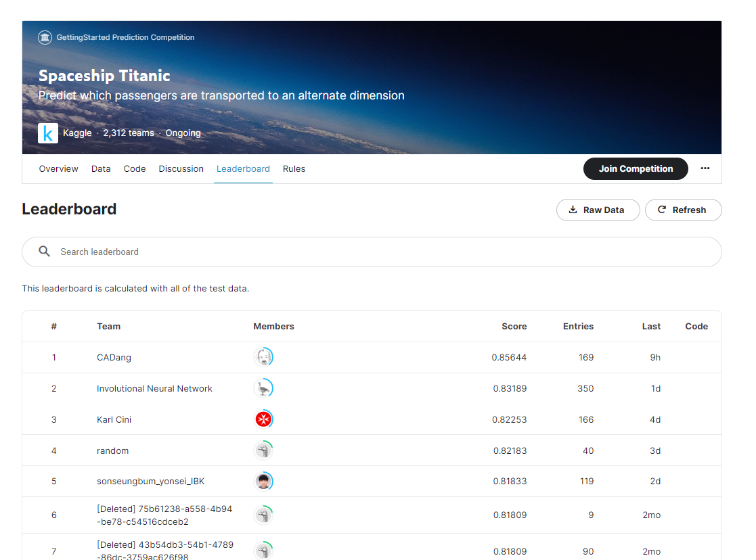
Task: Click the score 0.82183
Action: point(510,450)
